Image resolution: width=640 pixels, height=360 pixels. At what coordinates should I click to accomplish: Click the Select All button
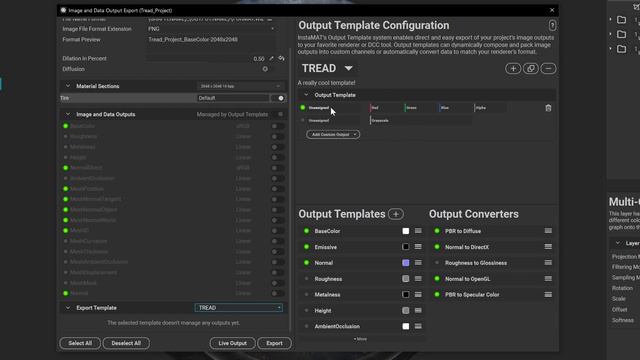(80, 343)
